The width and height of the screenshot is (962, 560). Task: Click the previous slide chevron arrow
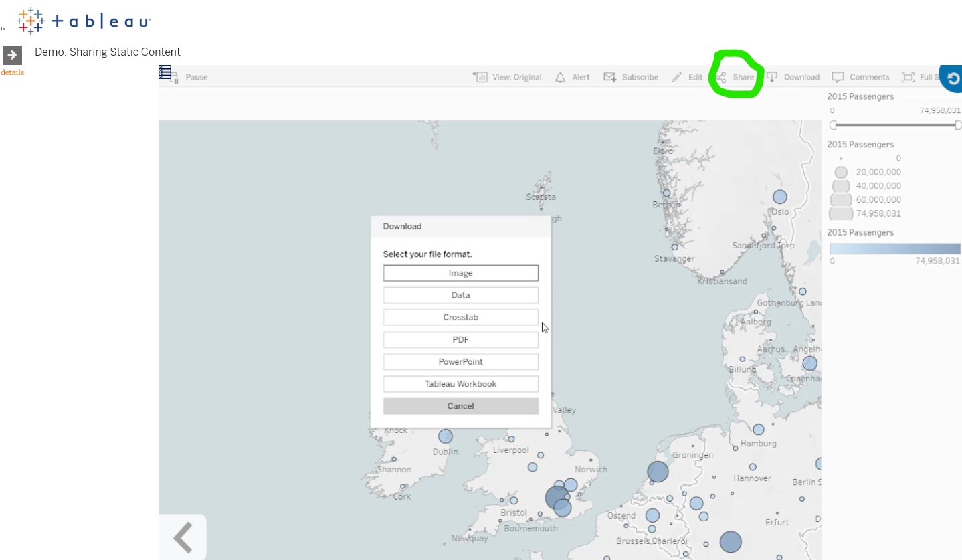(x=183, y=537)
